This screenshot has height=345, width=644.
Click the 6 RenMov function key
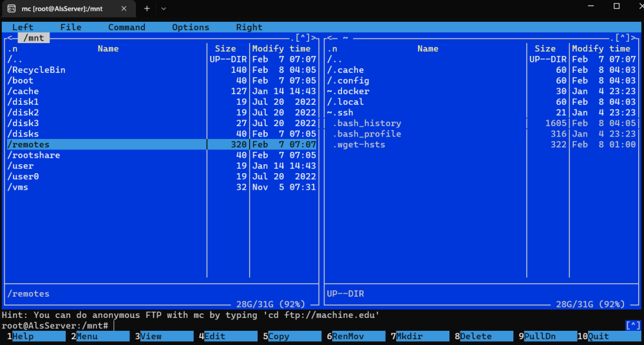coord(357,337)
